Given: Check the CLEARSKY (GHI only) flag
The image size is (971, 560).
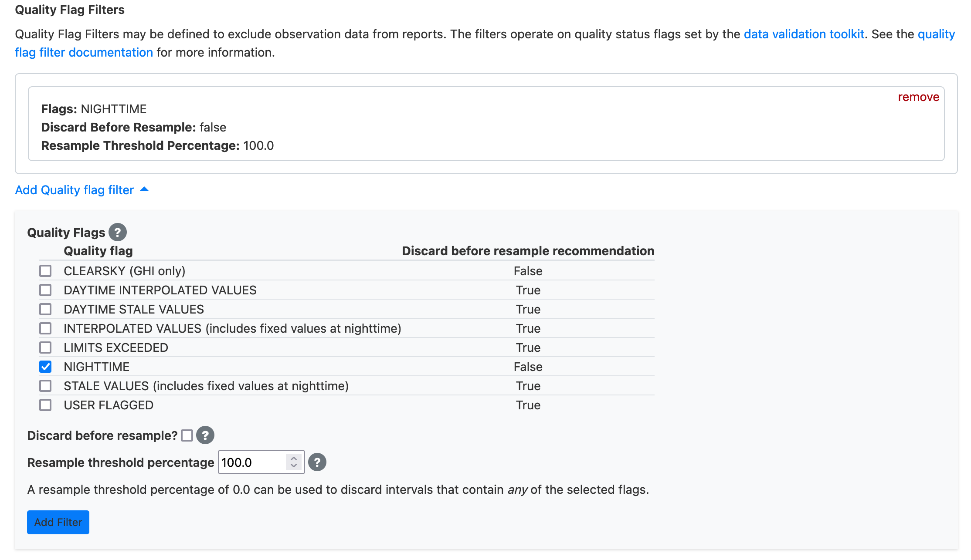Looking at the screenshot, I should pyautogui.click(x=45, y=271).
